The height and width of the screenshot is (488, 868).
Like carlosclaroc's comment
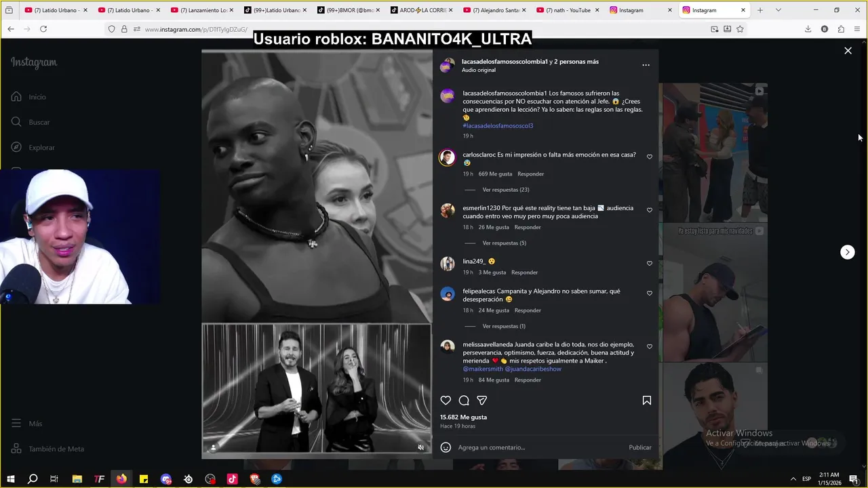pos(650,157)
